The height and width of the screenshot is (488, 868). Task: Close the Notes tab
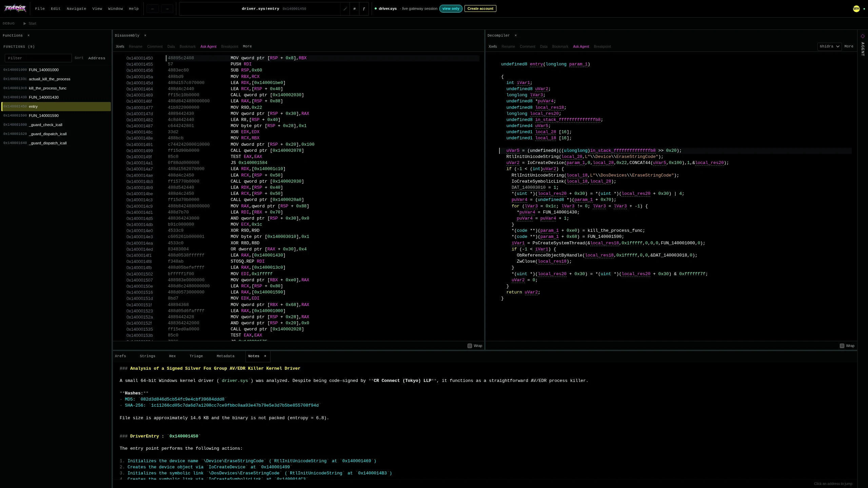click(265, 356)
